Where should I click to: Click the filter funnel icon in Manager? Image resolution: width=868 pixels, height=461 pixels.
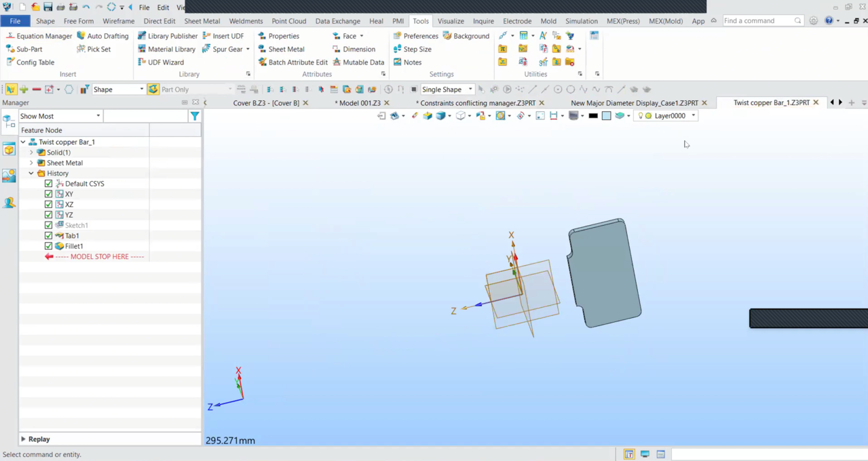click(195, 117)
